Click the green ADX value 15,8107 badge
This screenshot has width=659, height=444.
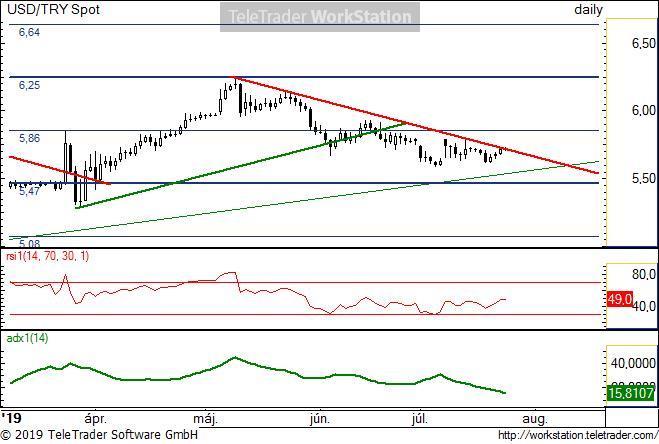(631, 393)
